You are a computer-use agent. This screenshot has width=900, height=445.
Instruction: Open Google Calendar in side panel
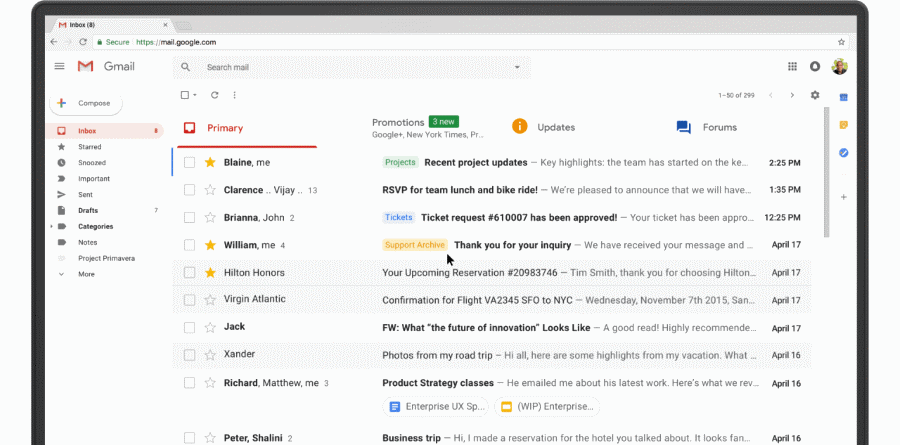point(843,97)
